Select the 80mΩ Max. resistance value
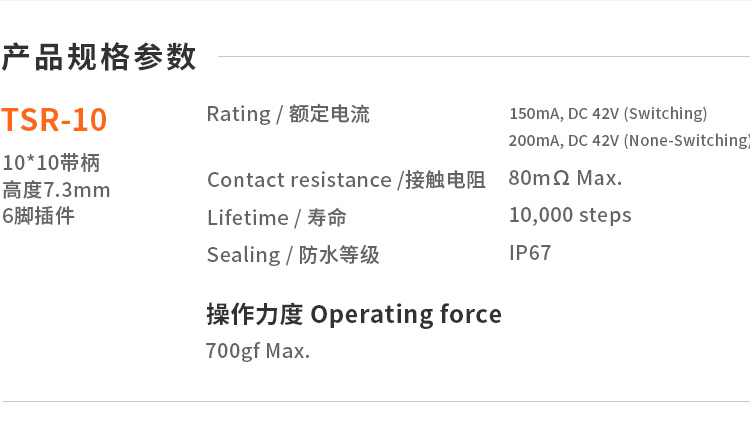The width and height of the screenshot is (750, 423). pos(565,179)
